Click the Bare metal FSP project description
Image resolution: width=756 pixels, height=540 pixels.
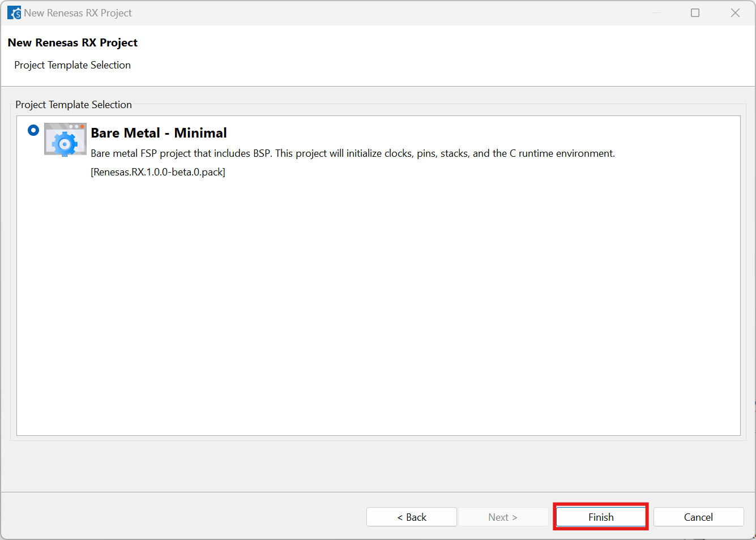pyautogui.click(x=353, y=153)
